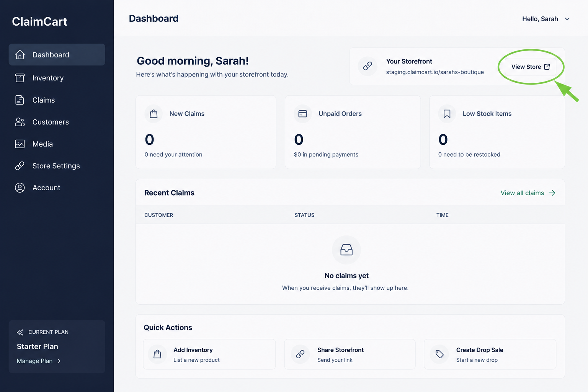Image resolution: width=588 pixels, height=392 pixels.
Task: Expand the Hello, Sarah user menu chevron
Action: pyautogui.click(x=567, y=19)
